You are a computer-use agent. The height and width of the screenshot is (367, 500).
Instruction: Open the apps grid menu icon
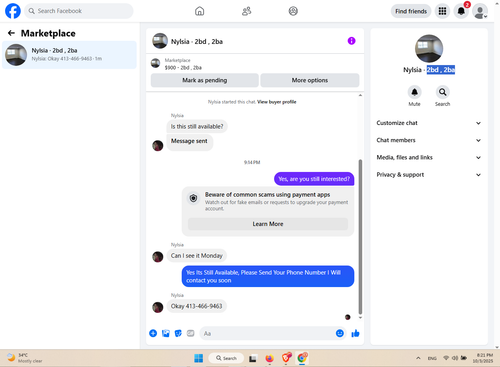coord(442,11)
